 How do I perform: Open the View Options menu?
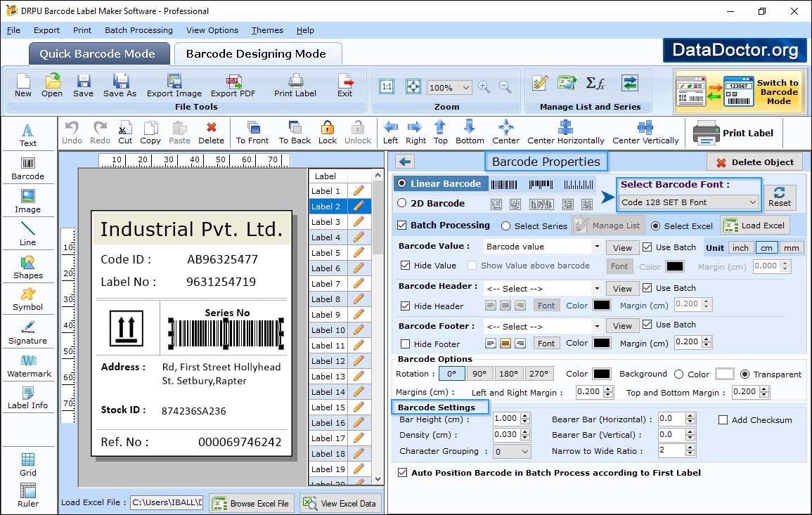click(212, 30)
